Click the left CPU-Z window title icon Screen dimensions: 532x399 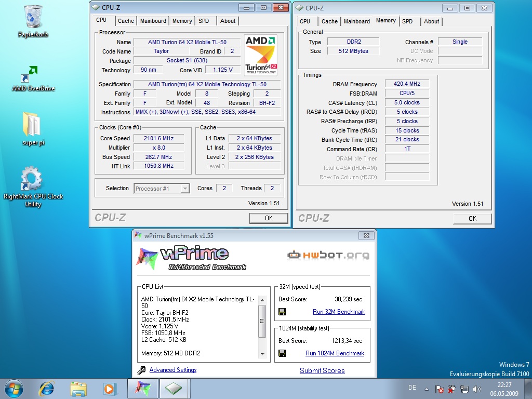(x=96, y=7)
